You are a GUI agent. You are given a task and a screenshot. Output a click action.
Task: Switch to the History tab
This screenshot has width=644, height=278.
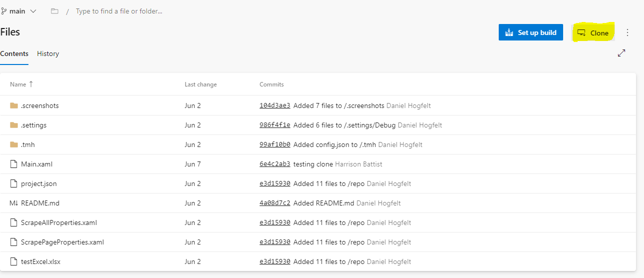[x=48, y=53]
